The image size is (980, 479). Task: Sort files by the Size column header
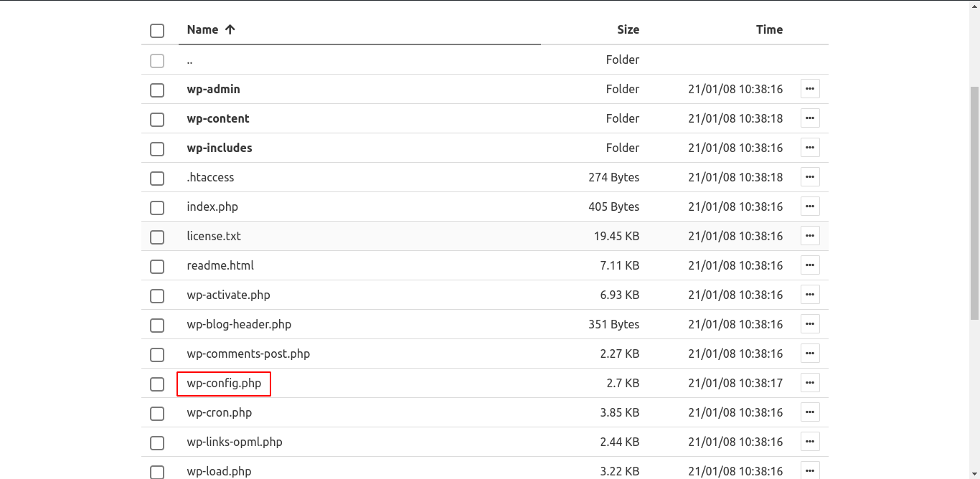click(628, 29)
